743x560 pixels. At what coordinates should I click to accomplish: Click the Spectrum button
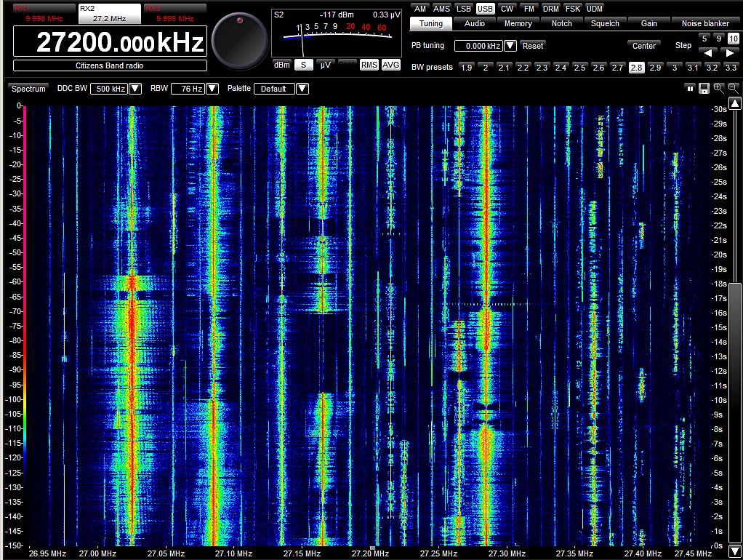[28, 89]
